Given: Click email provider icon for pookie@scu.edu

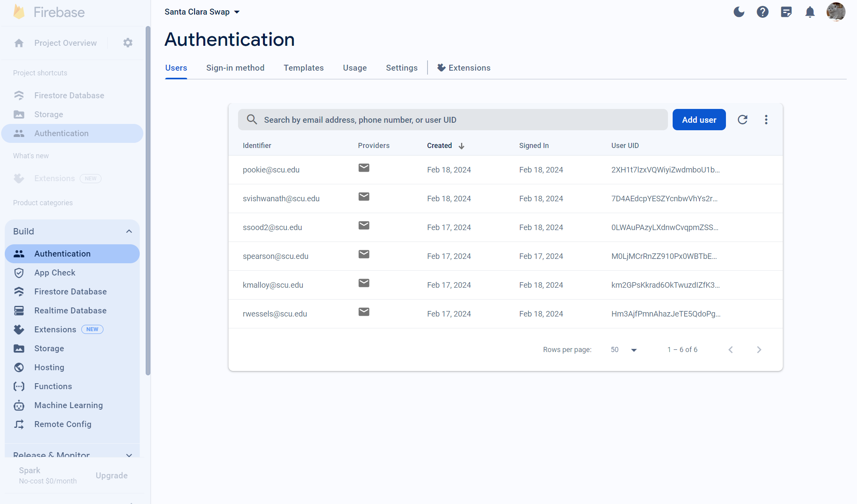Looking at the screenshot, I should 364,168.
